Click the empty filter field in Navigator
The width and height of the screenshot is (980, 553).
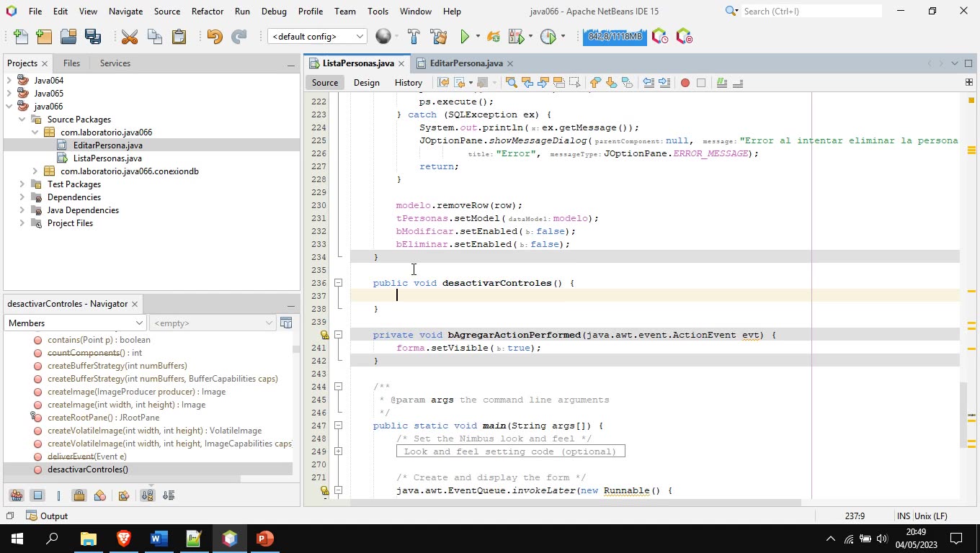(213, 323)
